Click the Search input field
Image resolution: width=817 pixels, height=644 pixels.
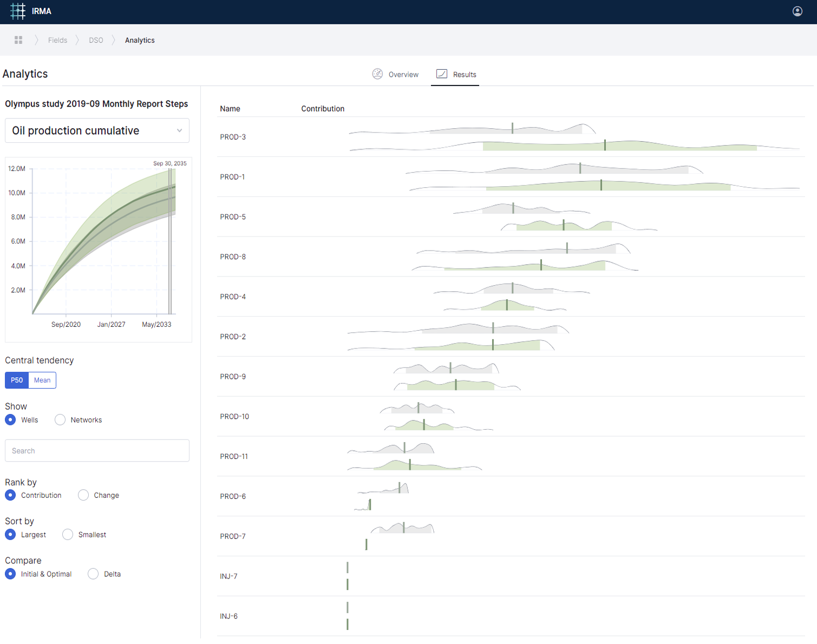click(97, 451)
